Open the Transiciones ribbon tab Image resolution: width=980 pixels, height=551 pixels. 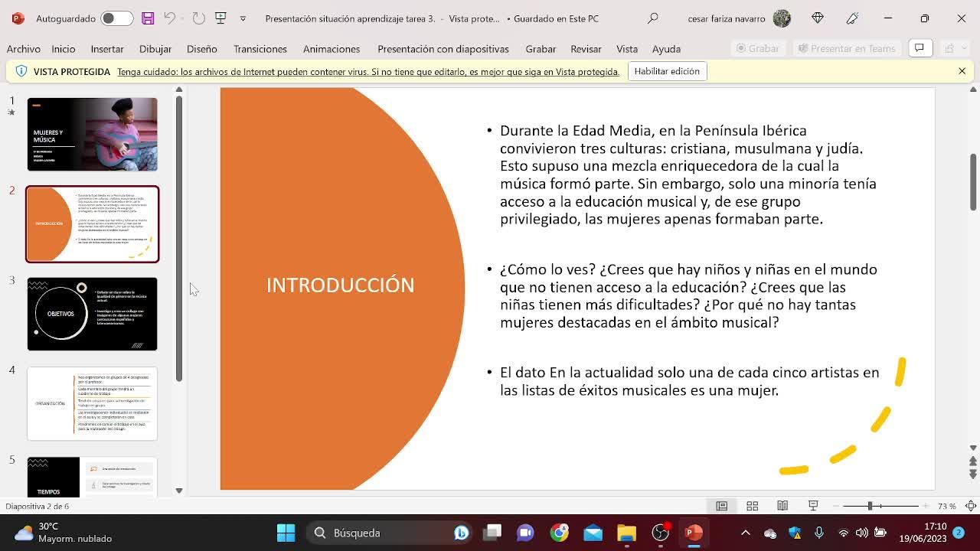coord(260,49)
